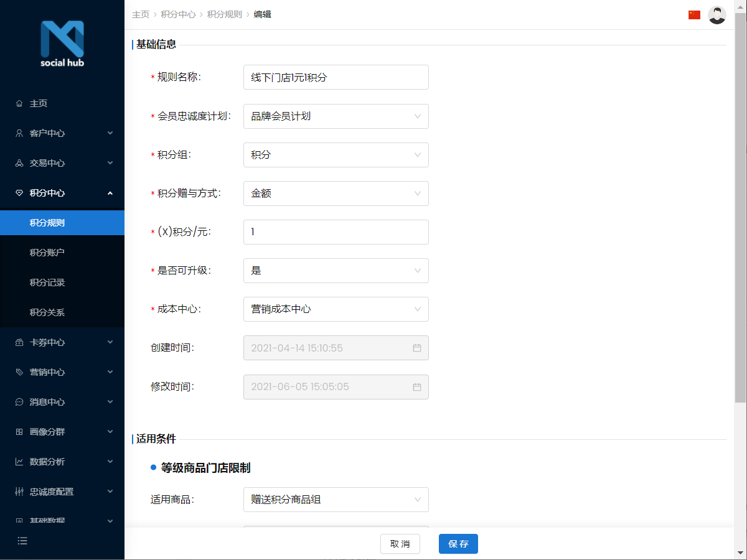Click the 取消 cancel button
747x560 pixels.
[x=400, y=543]
